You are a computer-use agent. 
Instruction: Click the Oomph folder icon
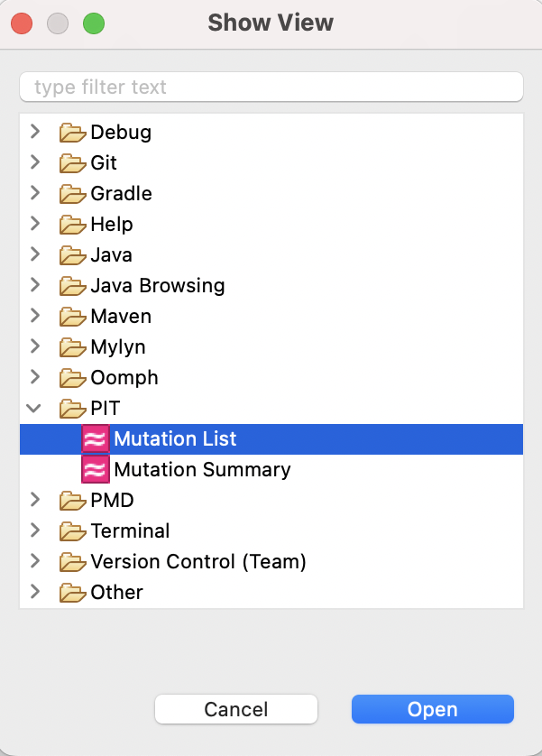(72, 378)
